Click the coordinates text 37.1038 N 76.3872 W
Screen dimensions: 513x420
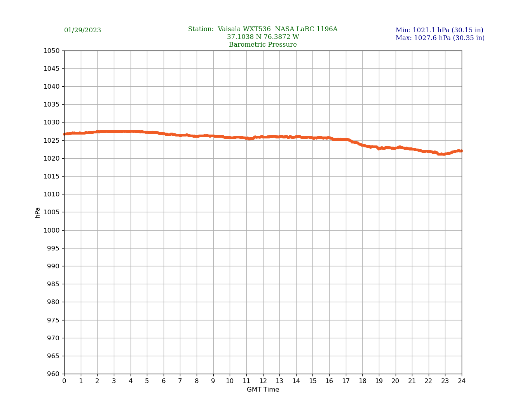tap(263, 37)
